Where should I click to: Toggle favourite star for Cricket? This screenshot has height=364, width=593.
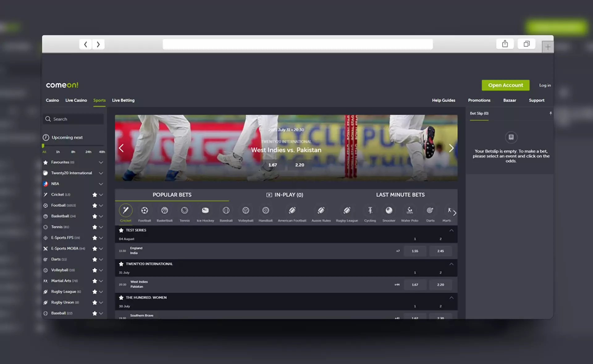(x=95, y=194)
